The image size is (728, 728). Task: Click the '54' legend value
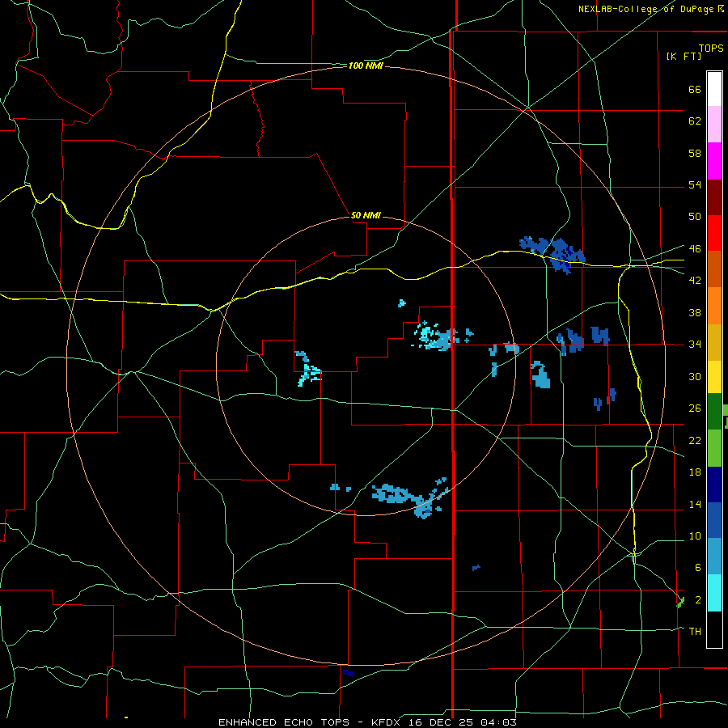[x=695, y=184]
